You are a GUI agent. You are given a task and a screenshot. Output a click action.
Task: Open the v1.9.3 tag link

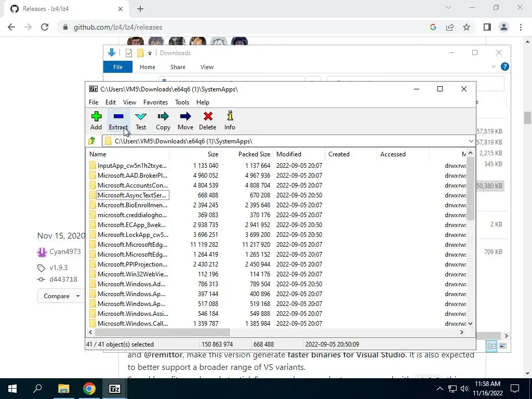tap(58, 268)
